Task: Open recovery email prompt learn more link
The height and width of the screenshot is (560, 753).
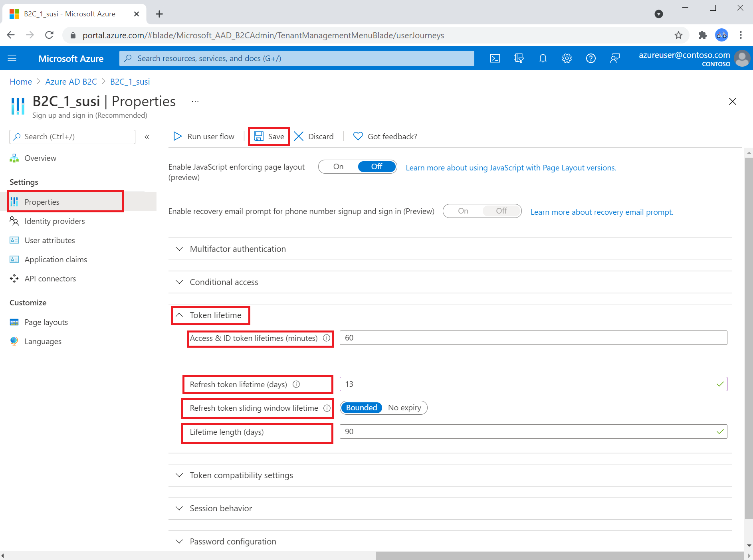Action: (x=602, y=212)
